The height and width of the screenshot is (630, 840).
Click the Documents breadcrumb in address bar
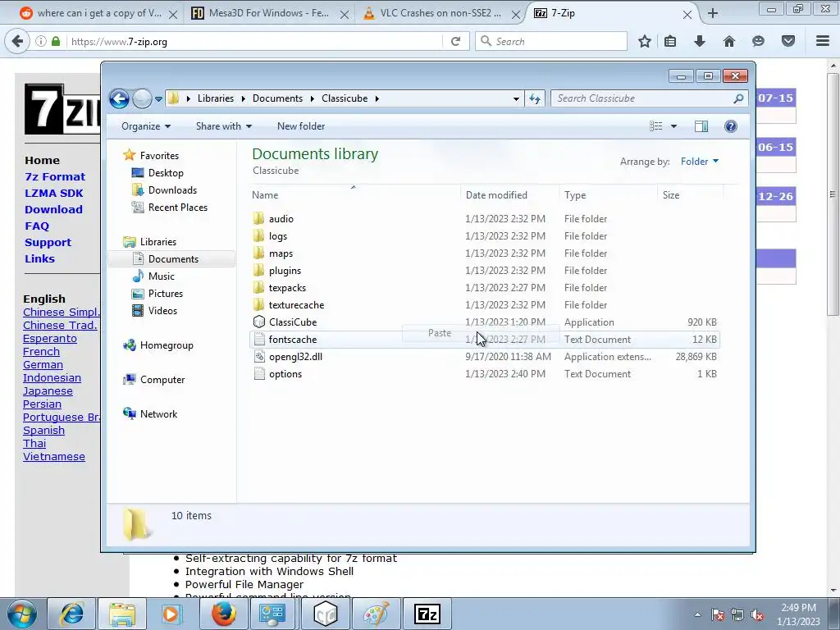click(277, 98)
